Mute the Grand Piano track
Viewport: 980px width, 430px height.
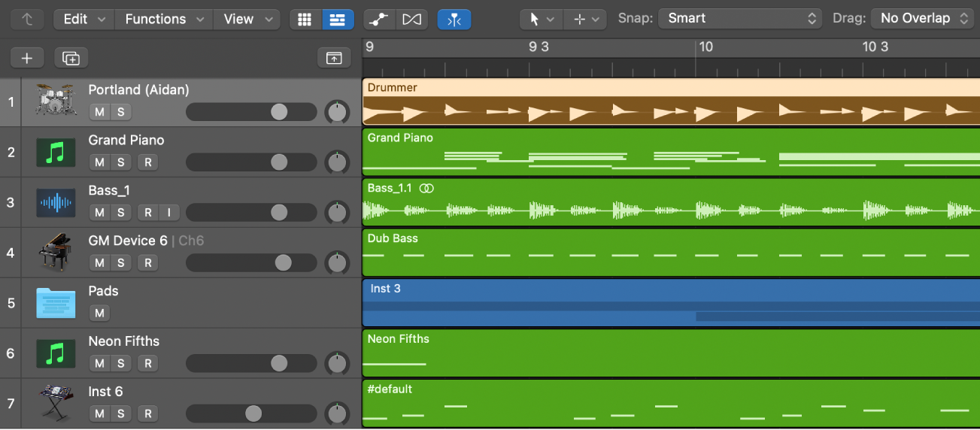[x=99, y=162]
